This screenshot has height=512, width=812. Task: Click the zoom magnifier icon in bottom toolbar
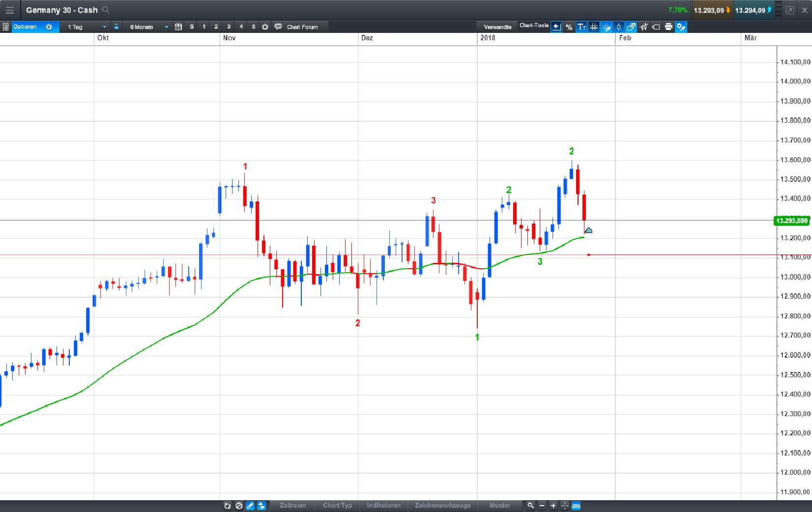tap(531, 506)
